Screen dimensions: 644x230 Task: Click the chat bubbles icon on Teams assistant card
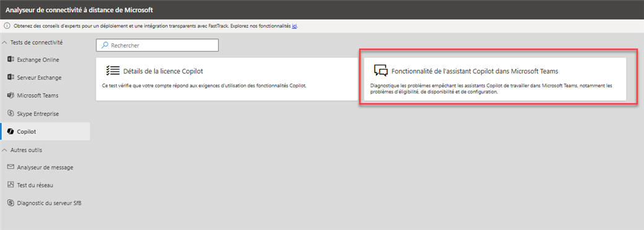coord(380,71)
